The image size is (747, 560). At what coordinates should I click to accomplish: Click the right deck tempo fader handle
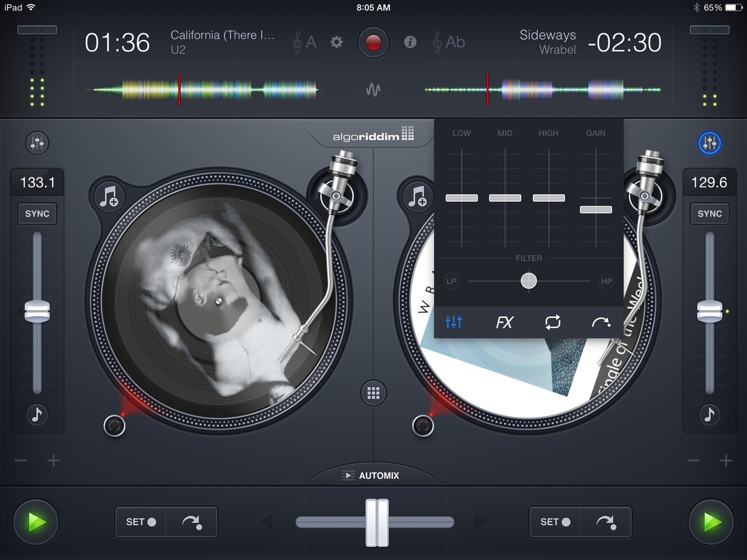710,311
